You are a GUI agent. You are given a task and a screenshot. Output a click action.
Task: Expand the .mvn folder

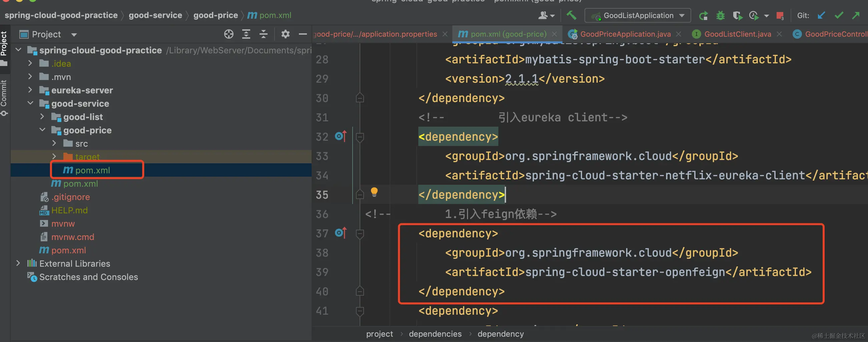coord(30,77)
